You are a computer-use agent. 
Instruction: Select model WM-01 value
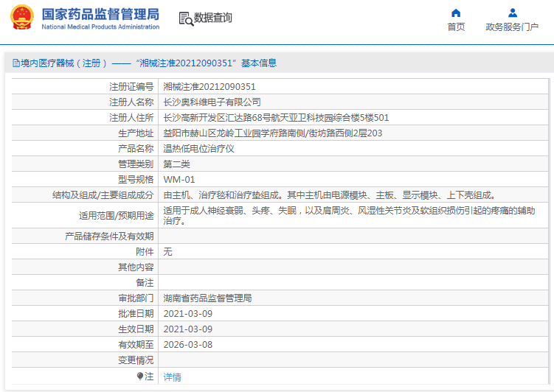pos(179,180)
